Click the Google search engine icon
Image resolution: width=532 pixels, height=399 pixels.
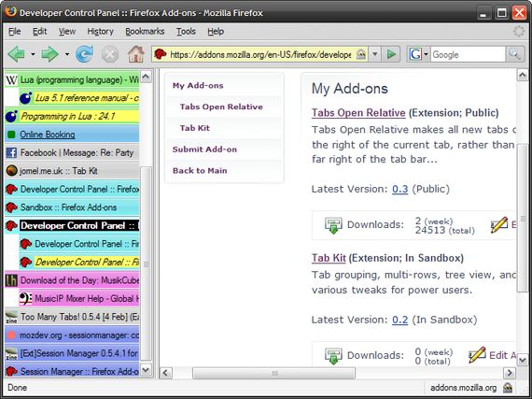coord(415,54)
